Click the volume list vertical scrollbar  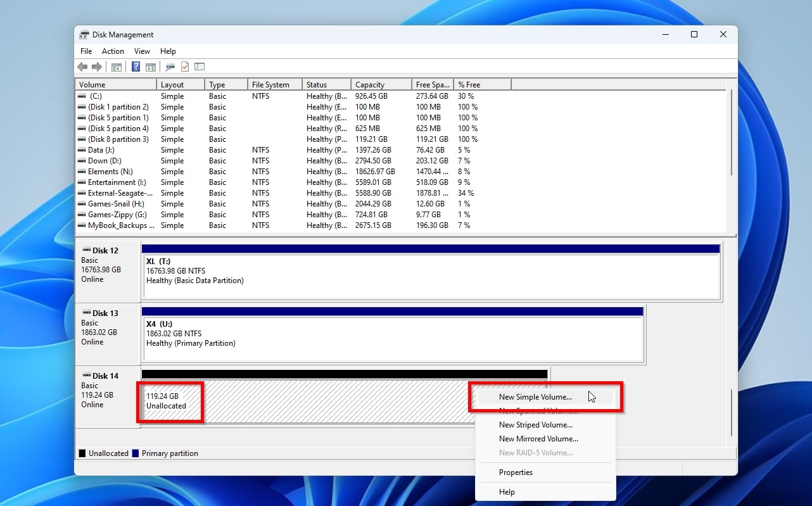pos(731,133)
